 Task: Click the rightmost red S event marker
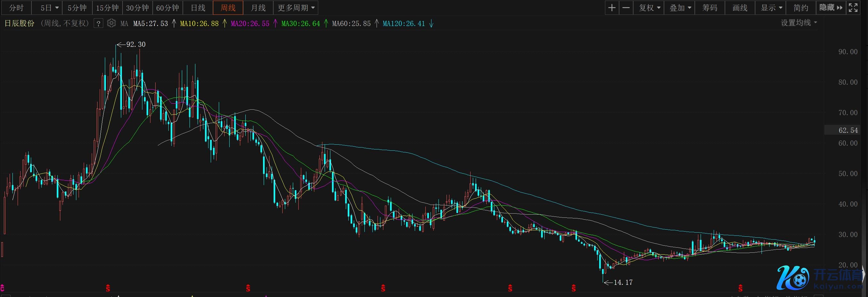[740, 288]
